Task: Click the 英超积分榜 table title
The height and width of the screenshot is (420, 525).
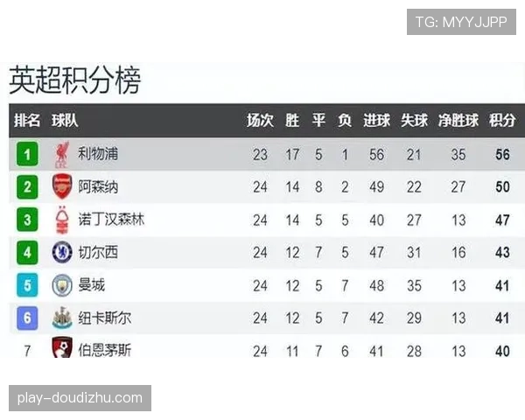Action: [x=74, y=80]
